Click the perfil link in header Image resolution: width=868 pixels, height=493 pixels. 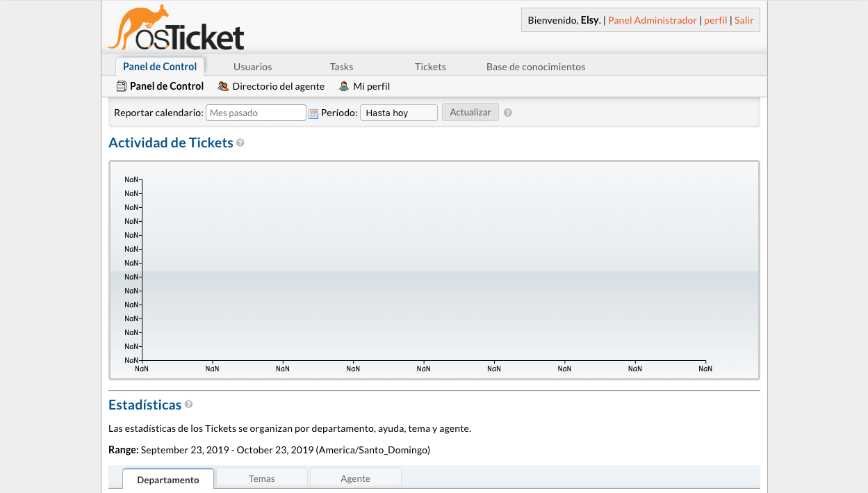[x=715, y=20]
